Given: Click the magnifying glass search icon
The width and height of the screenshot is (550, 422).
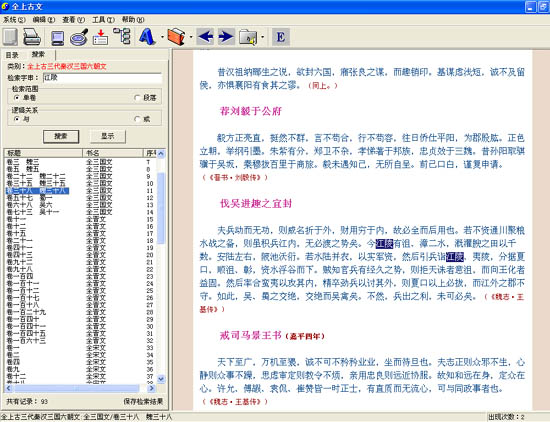Looking at the screenshot, I should point(79,37).
